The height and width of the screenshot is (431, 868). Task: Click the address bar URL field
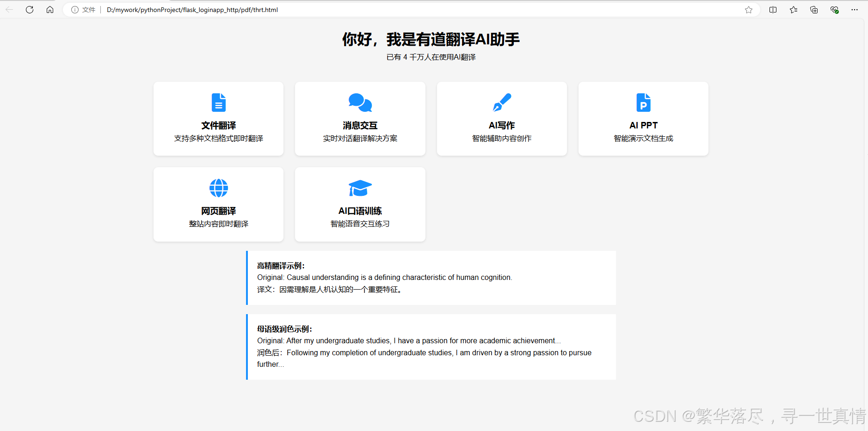point(412,10)
